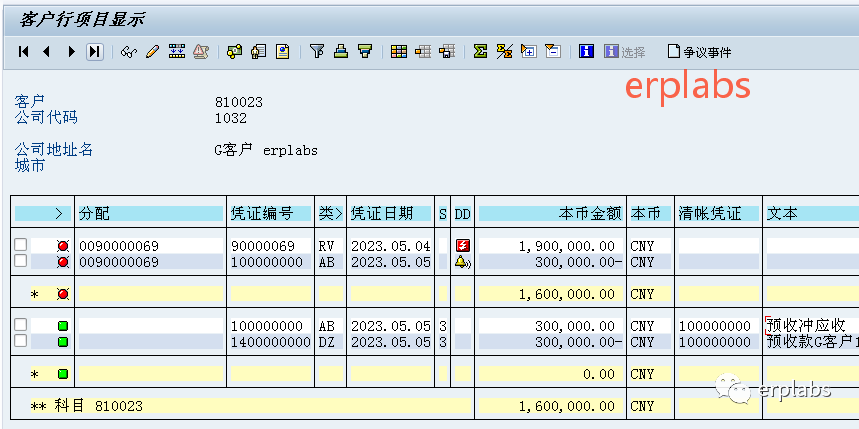The width and height of the screenshot is (859, 429).
Task: Tick checkbox for DZ document 1400000000
Action: coord(20,341)
